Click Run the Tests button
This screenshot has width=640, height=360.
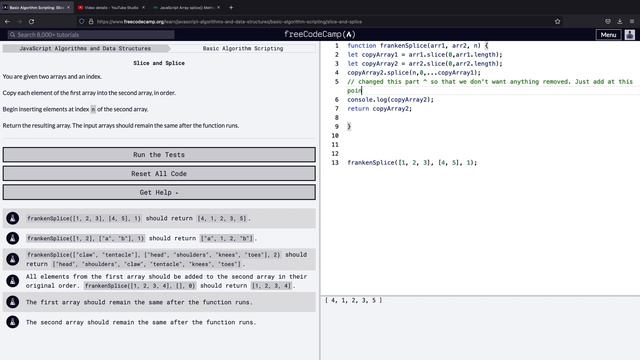pos(159,155)
